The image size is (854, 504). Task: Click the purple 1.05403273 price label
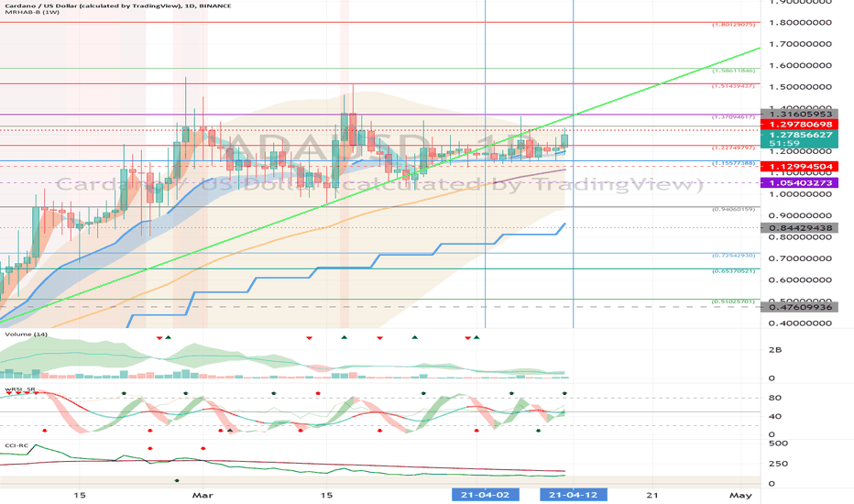pyautogui.click(x=800, y=183)
